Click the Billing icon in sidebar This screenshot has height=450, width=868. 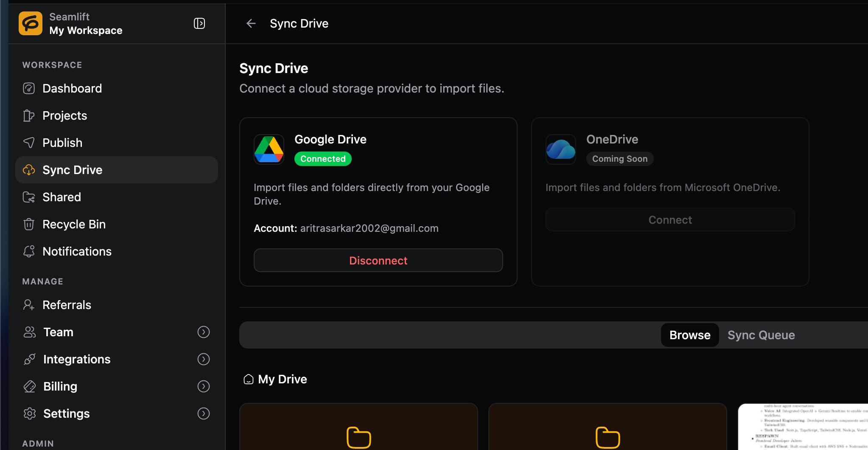pyautogui.click(x=30, y=386)
